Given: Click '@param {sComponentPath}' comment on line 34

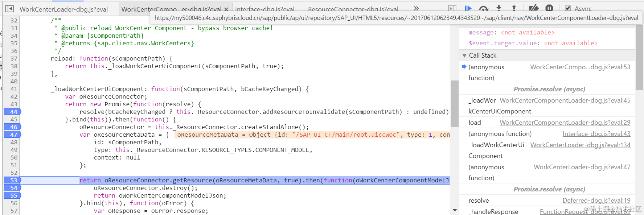Looking at the screenshot, I should tap(102, 36).
